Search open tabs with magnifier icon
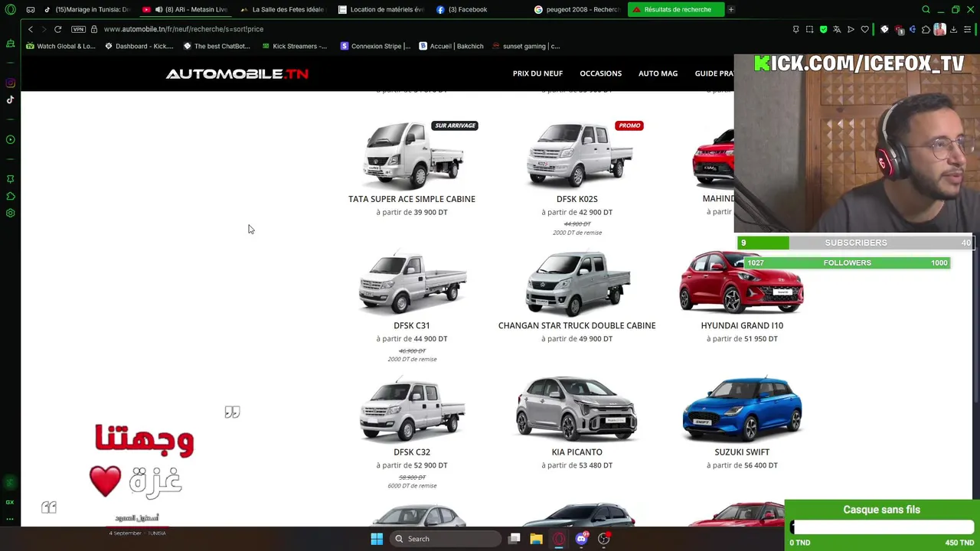Image resolution: width=980 pixels, height=551 pixels. pos(926,9)
